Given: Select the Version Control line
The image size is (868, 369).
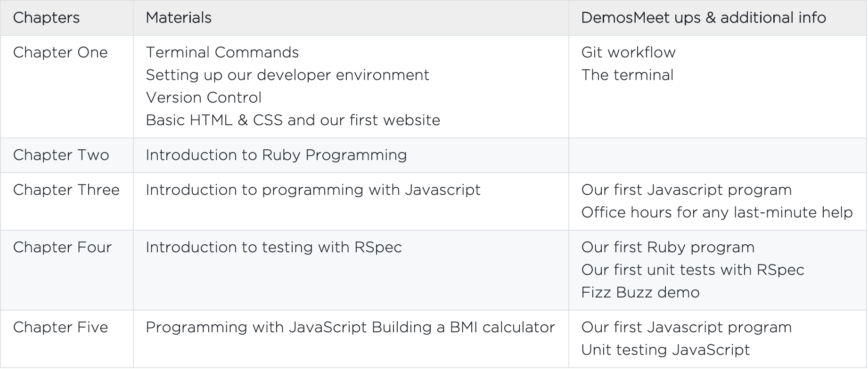Looking at the screenshot, I should (x=204, y=97).
